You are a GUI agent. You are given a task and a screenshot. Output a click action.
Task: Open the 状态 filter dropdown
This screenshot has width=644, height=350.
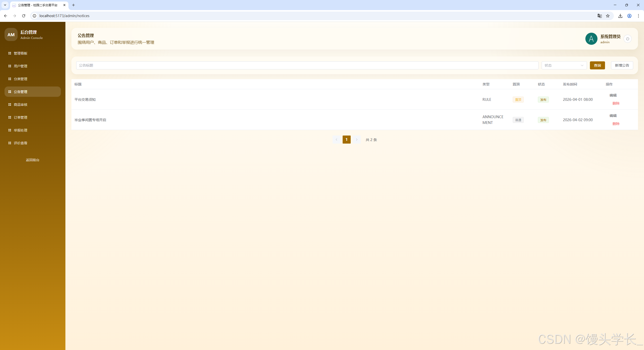coord(564,65)
